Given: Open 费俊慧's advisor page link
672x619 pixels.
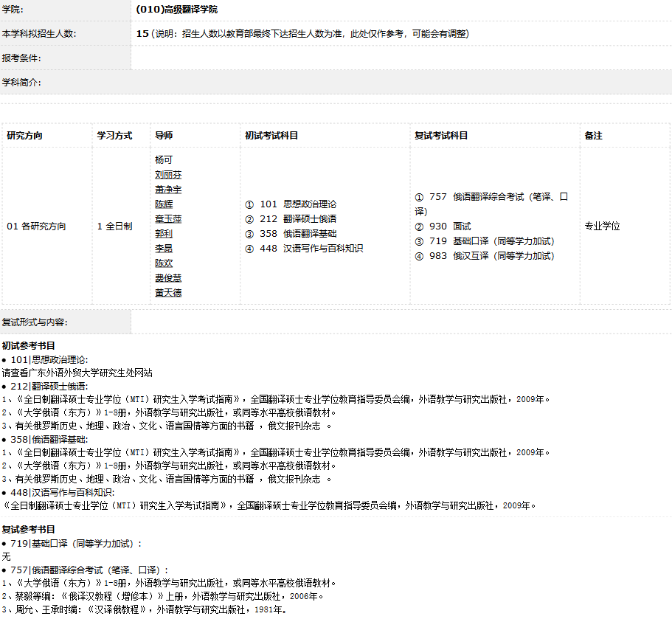Looking at the screenshot, I should [x=168, y=278].
